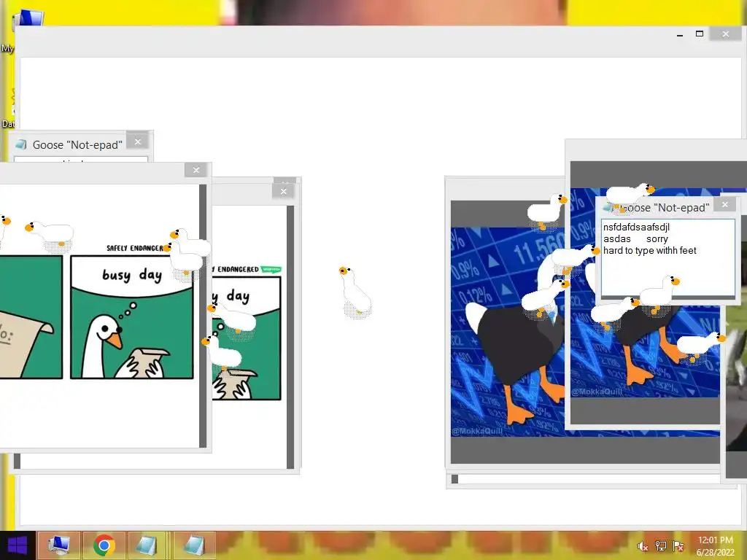Close the front "busy day" comic window
This screenshot has height=560, width=747.
196,170
